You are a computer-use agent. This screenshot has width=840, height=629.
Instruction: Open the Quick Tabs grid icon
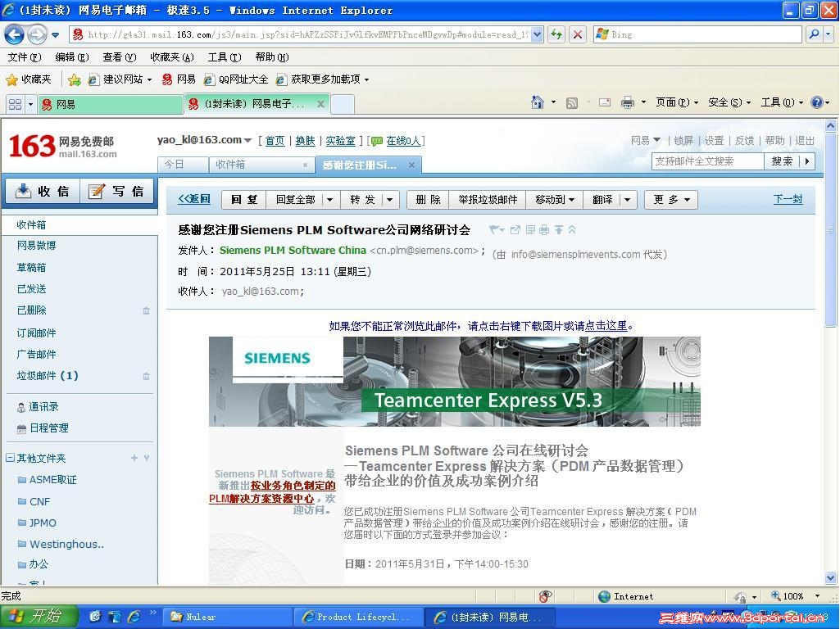tap(15, 104)
